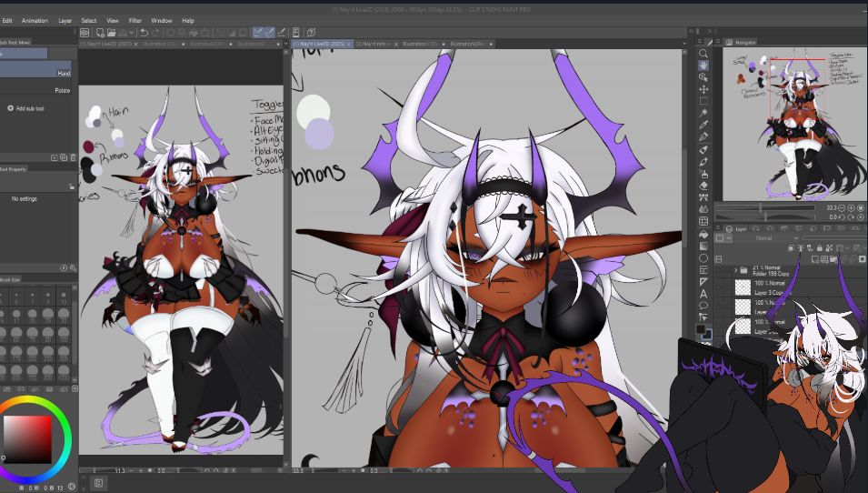Toggle snap to grid in command bar
Viewport: 868px width, 493px height.
coord(281,33)
